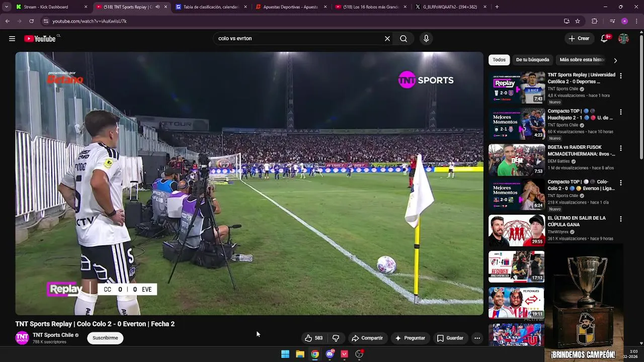The image size is (644, 362).
Task: Install the app via the address bar icon
Action: coord(567,21)
